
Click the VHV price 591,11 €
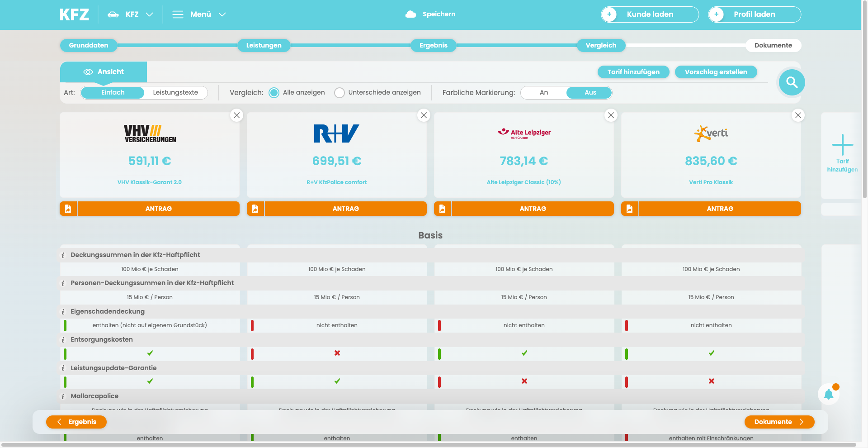coord(150,161)
